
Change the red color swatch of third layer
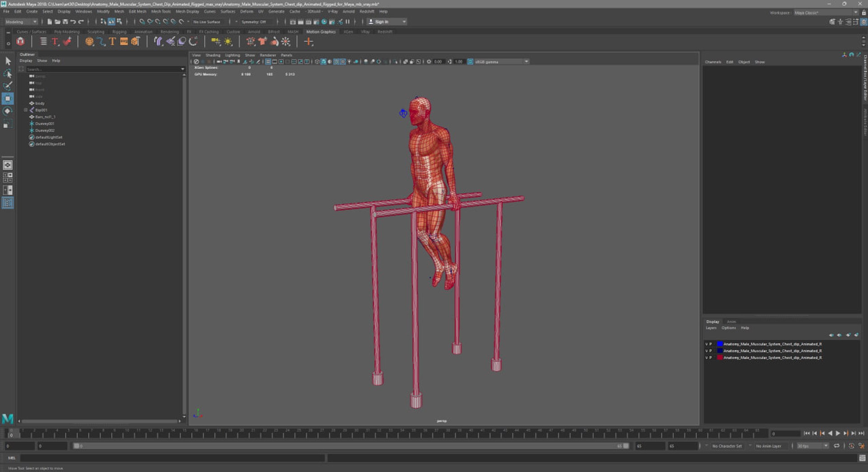pyautogui.click(x=720, y=358)
